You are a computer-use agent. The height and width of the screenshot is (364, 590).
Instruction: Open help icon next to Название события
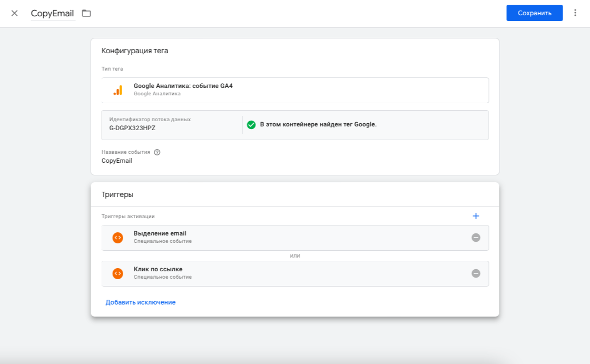tap(158, 152)
